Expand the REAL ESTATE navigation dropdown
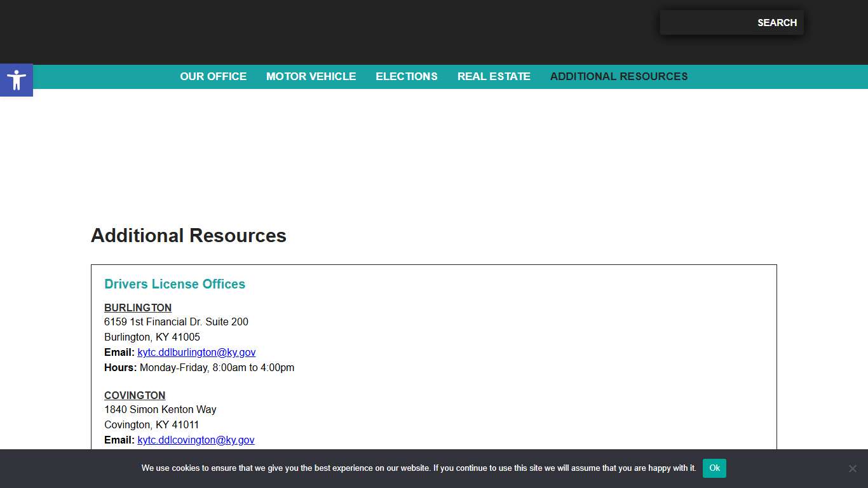 [494, 76]
